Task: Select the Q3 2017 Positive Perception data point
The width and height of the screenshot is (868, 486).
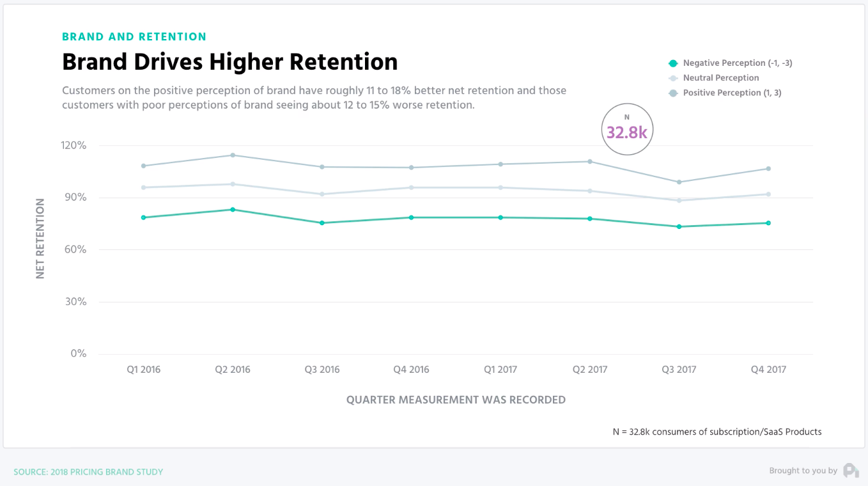Action: (x=679, y=182)
